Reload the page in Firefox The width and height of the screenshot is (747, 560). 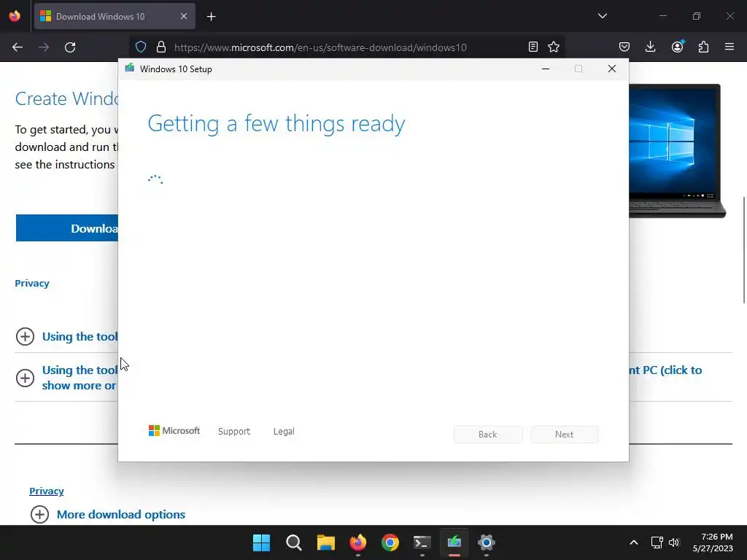(x=70, y=47)
